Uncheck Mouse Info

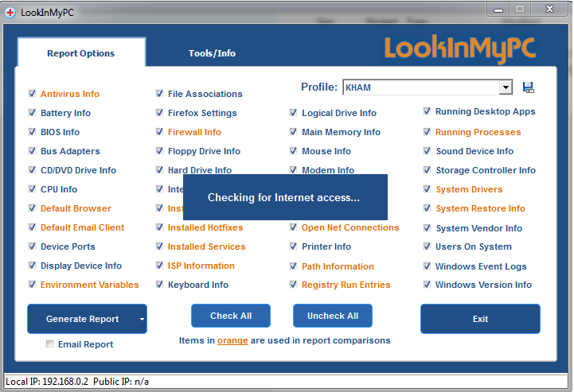tap(293, 150)
